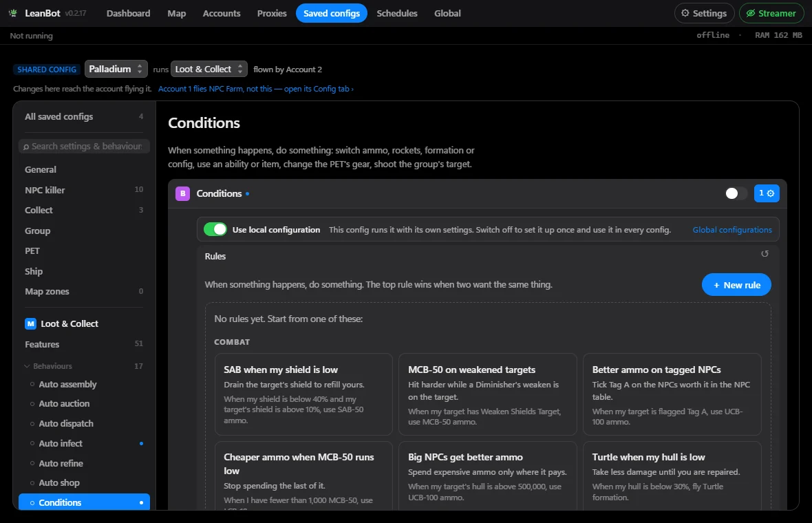The width and height of the screenshot is (812, 523).
Task: Click the purple B badge beside Conditions
Action: click(183, 193)
